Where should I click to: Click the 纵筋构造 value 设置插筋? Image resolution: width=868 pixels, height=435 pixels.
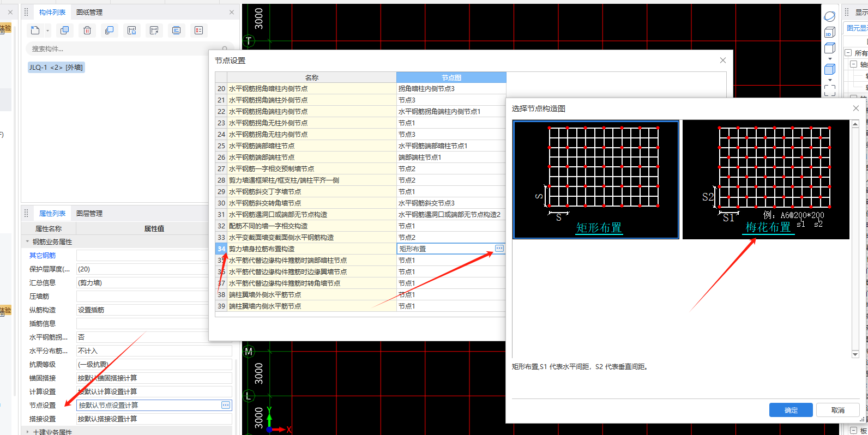[x=143, y=310]
